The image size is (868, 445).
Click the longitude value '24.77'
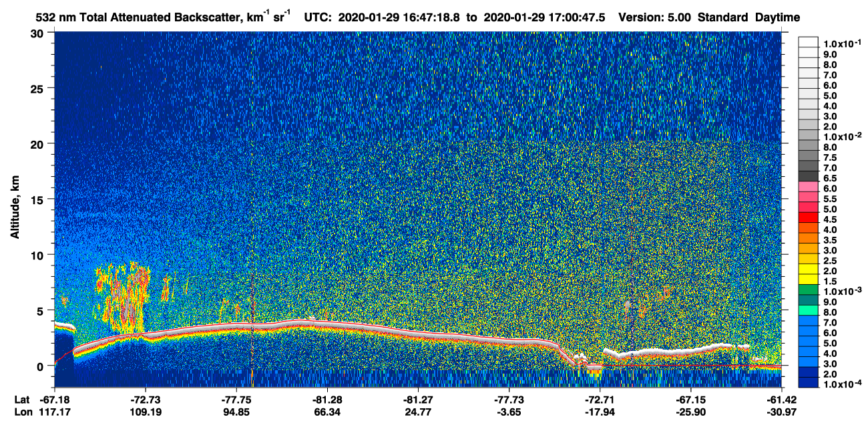[418, 412]
